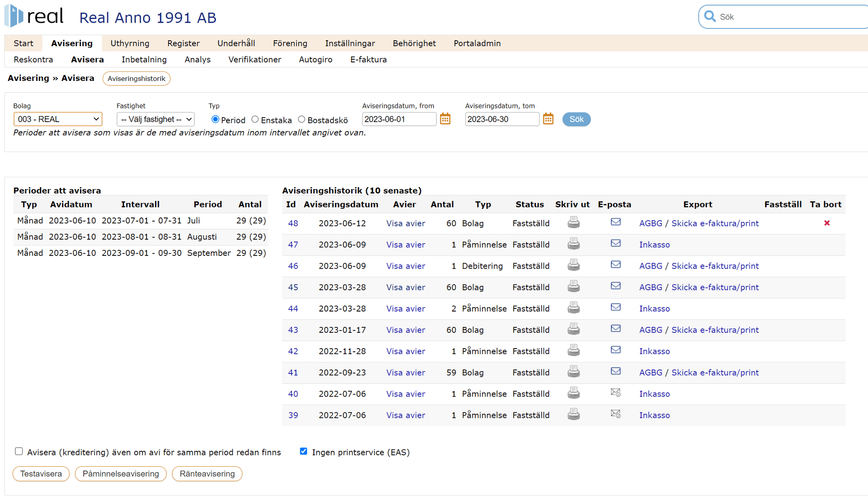Click sent-mail icon for avisering 40
The image size is (868, 501).
click(615, 392)
